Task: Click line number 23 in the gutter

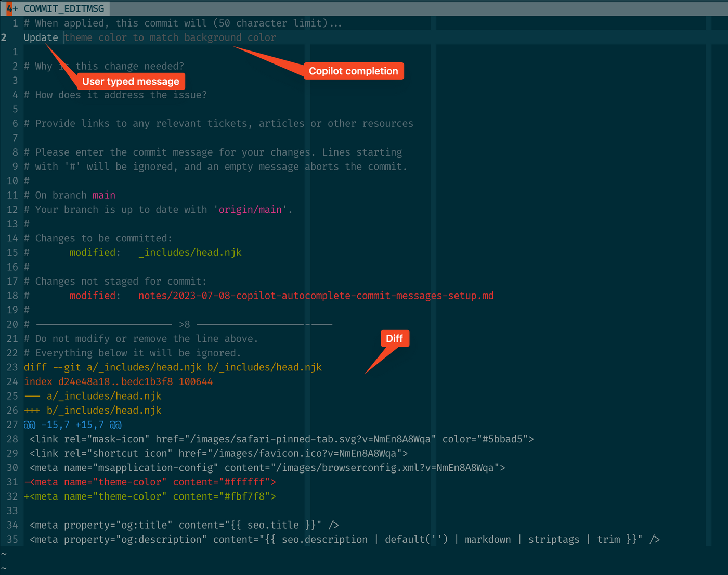Action: tap(12, 367)
